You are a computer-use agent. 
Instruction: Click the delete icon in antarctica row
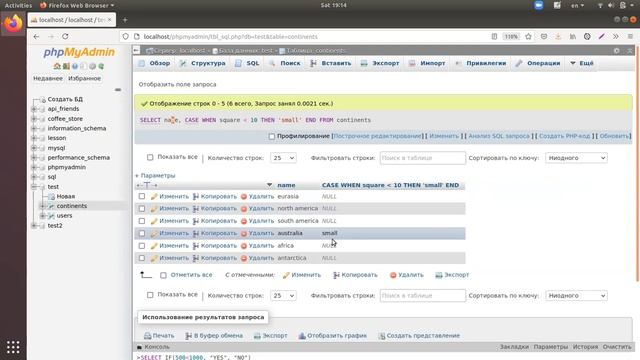[244, 258]
